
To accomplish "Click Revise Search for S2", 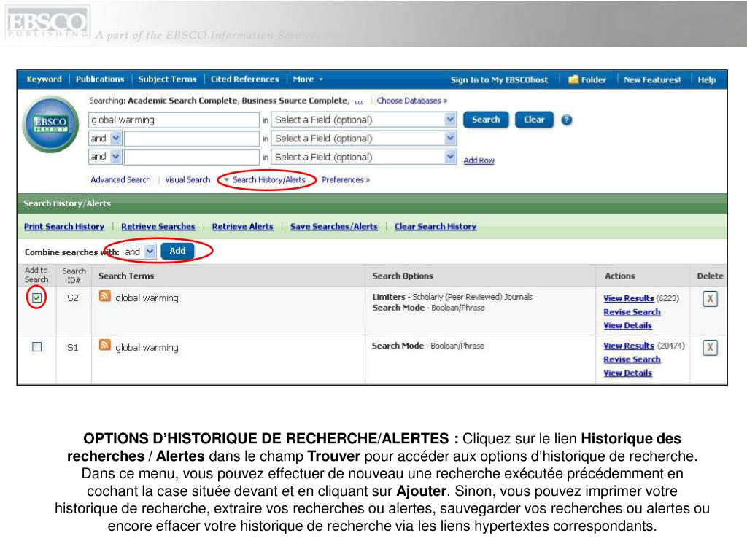I will coord(632,312).
